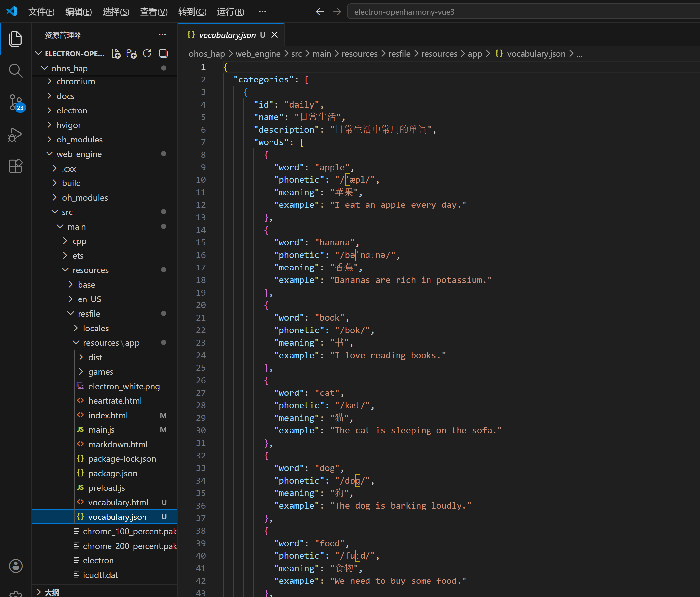Open the Accounts icon in activity bar
The width and height of the screenshot is (700, 597).
(15, 566)
